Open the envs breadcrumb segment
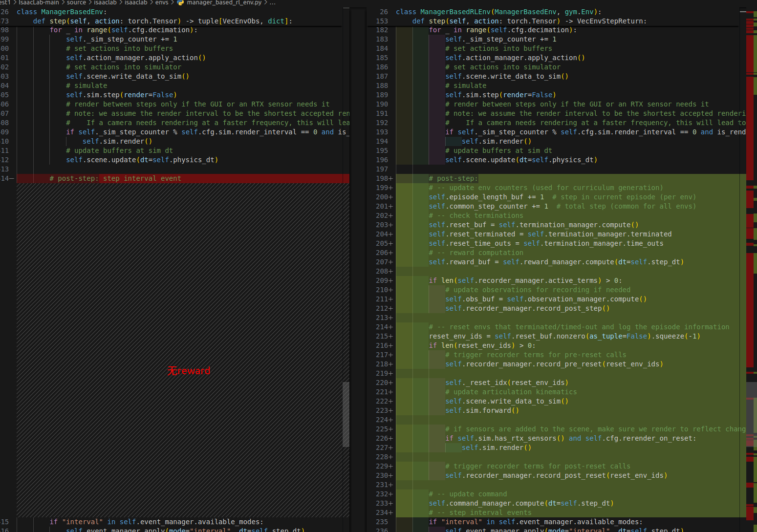 pyautogui.click(x=162, y=3)
